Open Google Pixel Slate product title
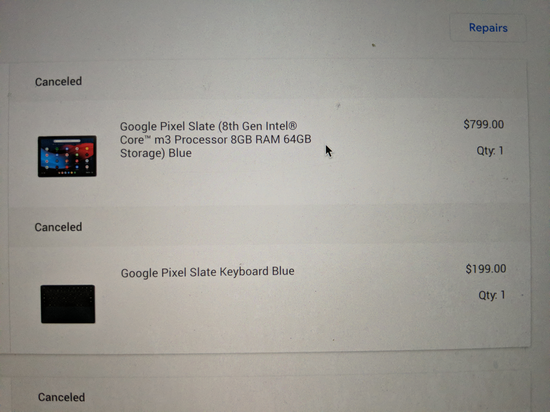 tap(215, 140)
